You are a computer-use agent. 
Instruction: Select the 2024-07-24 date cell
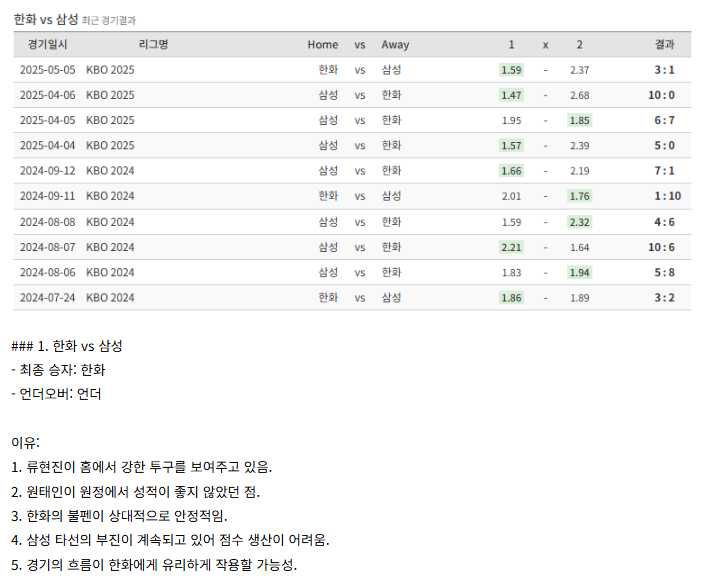(47, 298)
